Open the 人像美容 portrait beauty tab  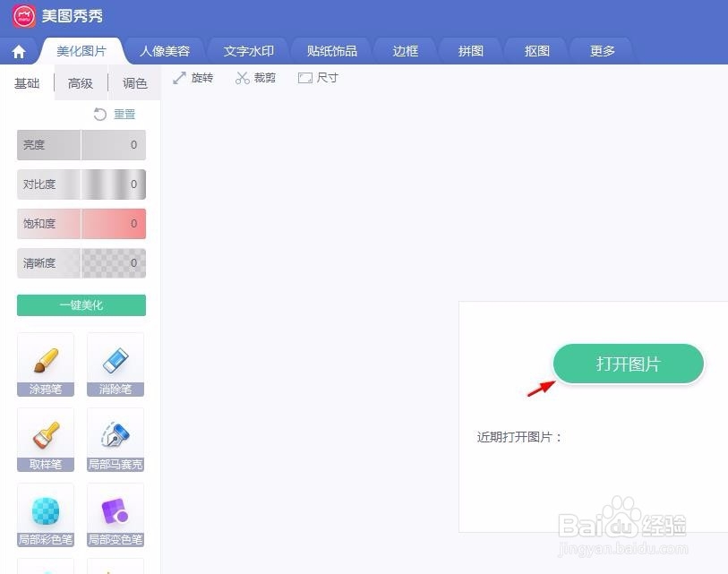pos(166,50)
